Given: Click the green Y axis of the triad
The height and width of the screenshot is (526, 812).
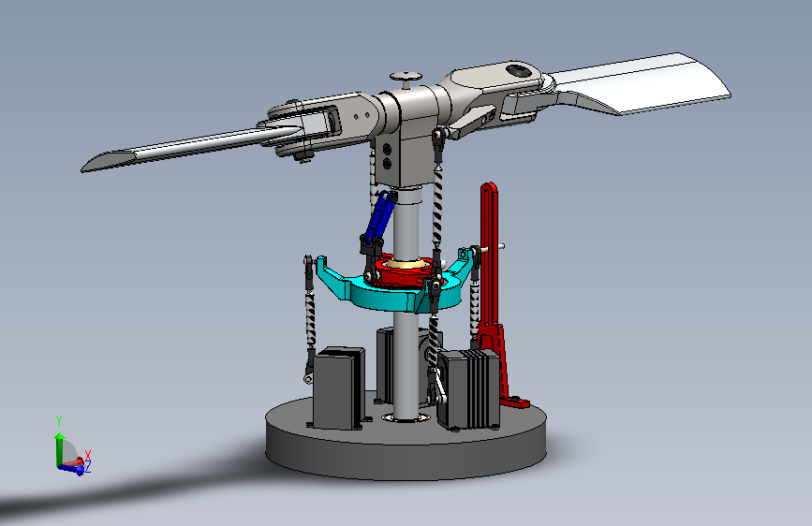Looking at the screenshot, I should (59, 447).
